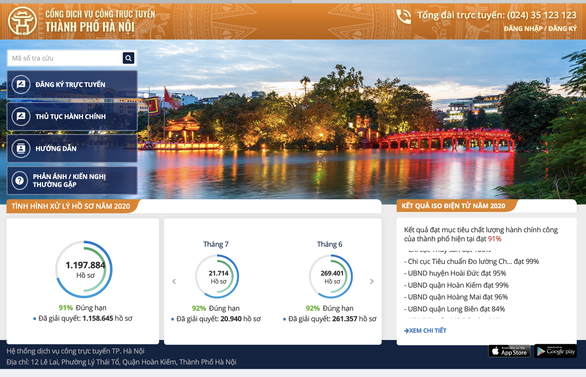Viewport: 586px width, 377px height.
Task: Click UBND quận Hoàn Kiếm result entry
Action: (456, 285)
